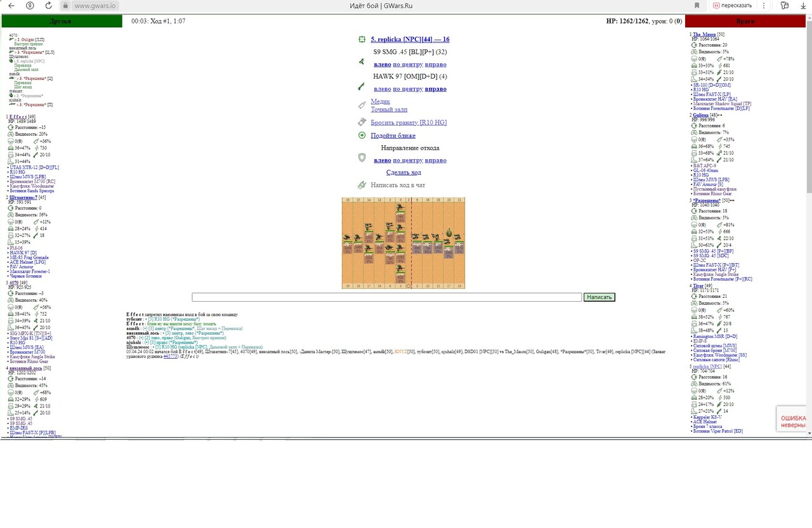This screenshot has width=812, height=528.
Task: Open Guligan enemy profile link
Action: 700,115
